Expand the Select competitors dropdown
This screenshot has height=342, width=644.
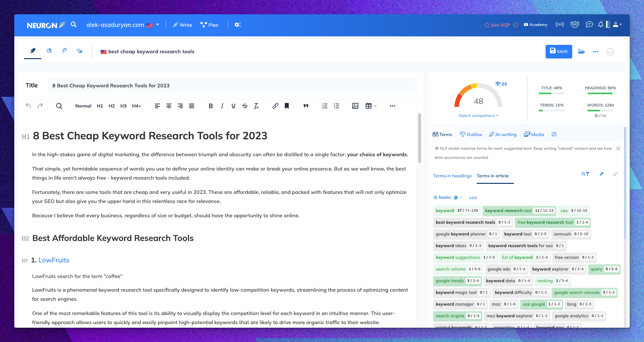tap(478, 116)
